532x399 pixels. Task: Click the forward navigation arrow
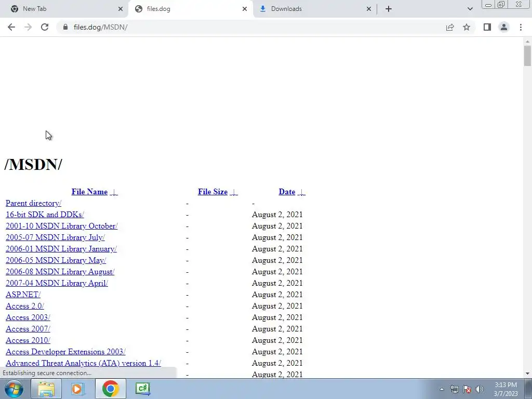[28, 27]
